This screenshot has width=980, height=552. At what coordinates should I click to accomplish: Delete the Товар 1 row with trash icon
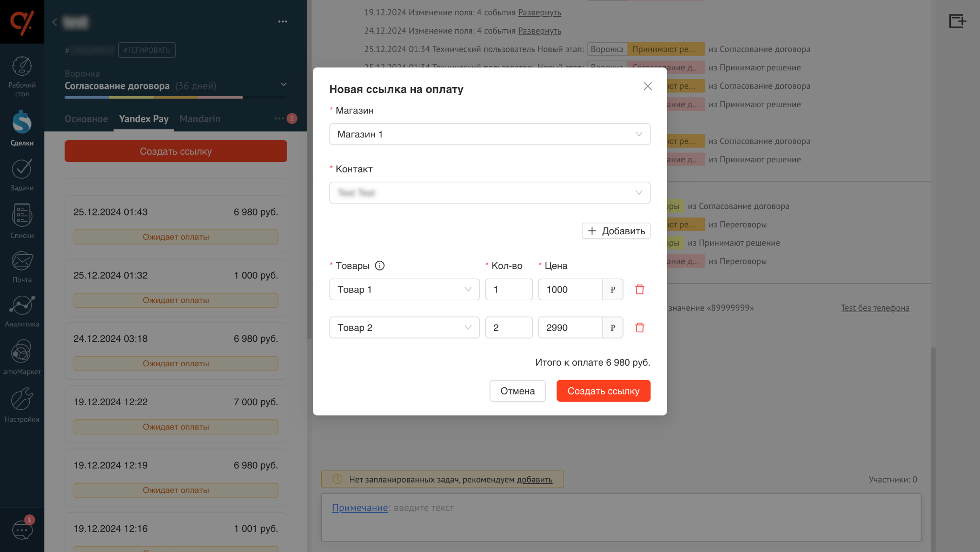(x=639, y=290)
